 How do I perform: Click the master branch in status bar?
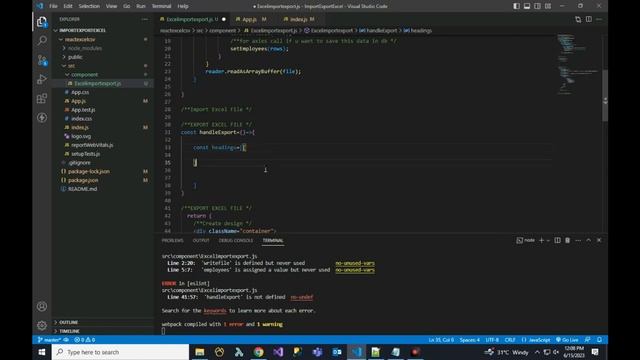[x=49, y=340]
